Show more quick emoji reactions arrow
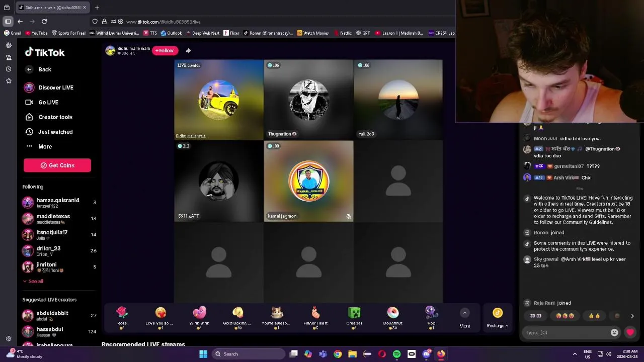 (x=632, y=316)
